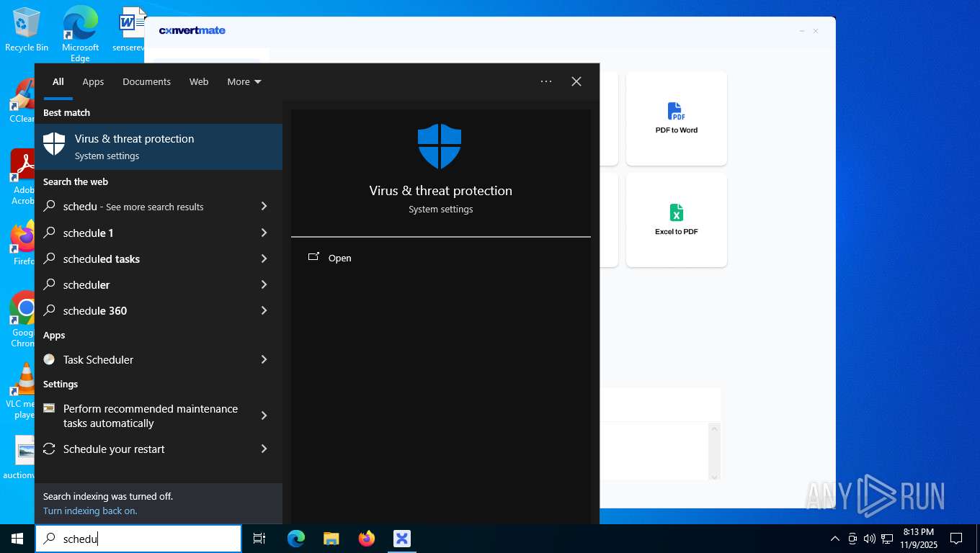Click the Convertmate logo in the title bar
This screenshot has width=980, height=553.
pyautogui.click(x=192, y=30)
